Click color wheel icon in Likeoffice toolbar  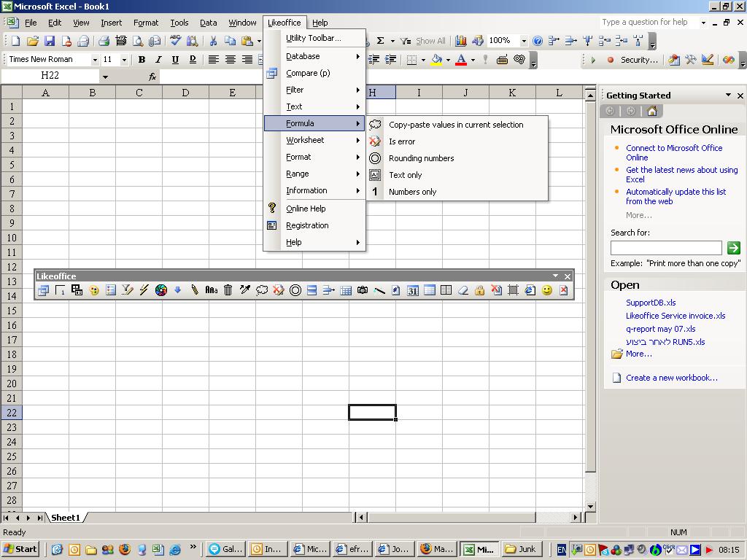click(x=161, y=290)
